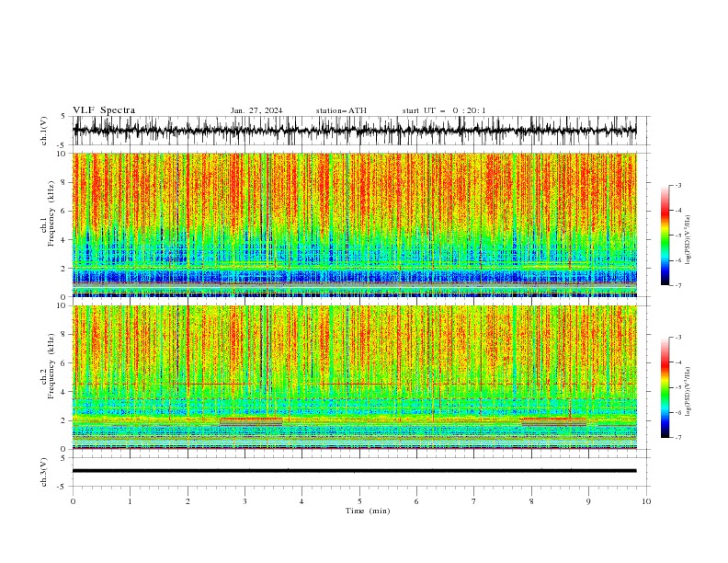Click the -6 label on lower color bar
The height and width of the screenshot is (563, 728).
pos(678,412)
